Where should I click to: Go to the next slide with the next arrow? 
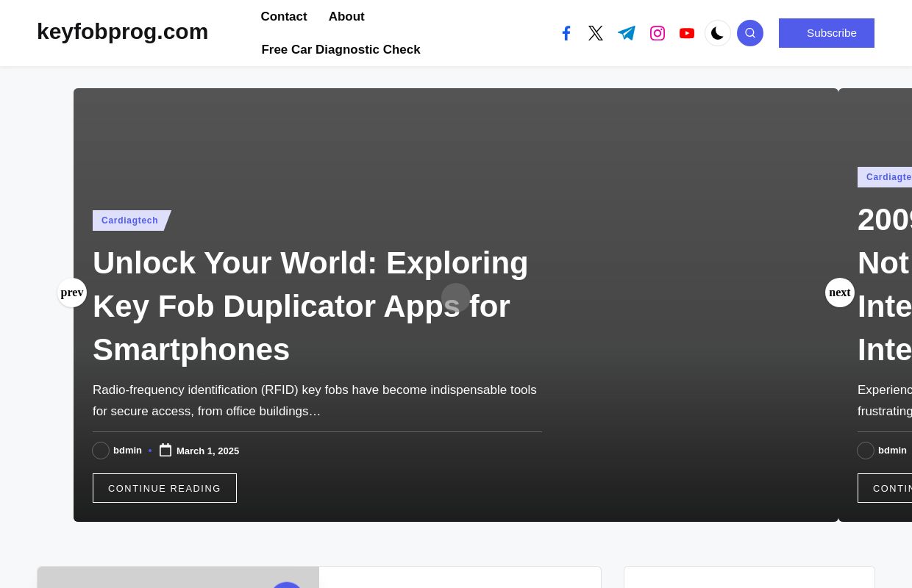coord(840,293)
